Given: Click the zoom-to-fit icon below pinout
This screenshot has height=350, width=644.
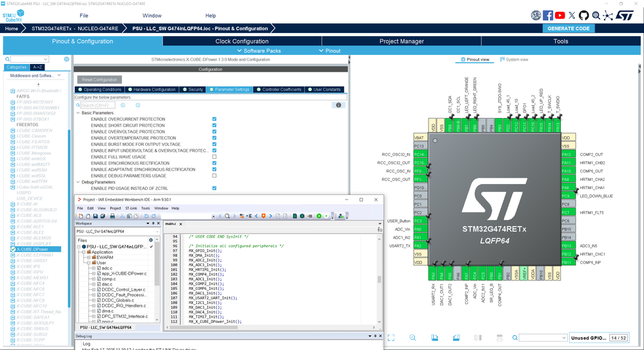Looking at the screenshot, I should tap(390, 338).
